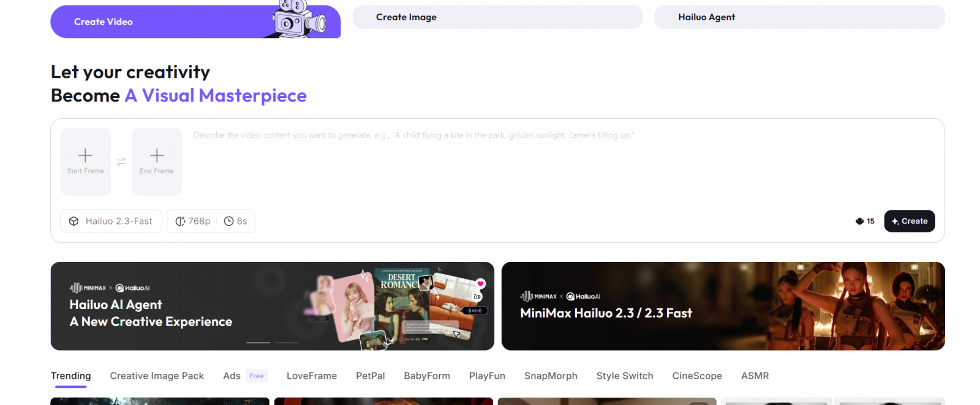Click the Create generate button
Viewport: 980px width, 405px height.
coord(910,221)
